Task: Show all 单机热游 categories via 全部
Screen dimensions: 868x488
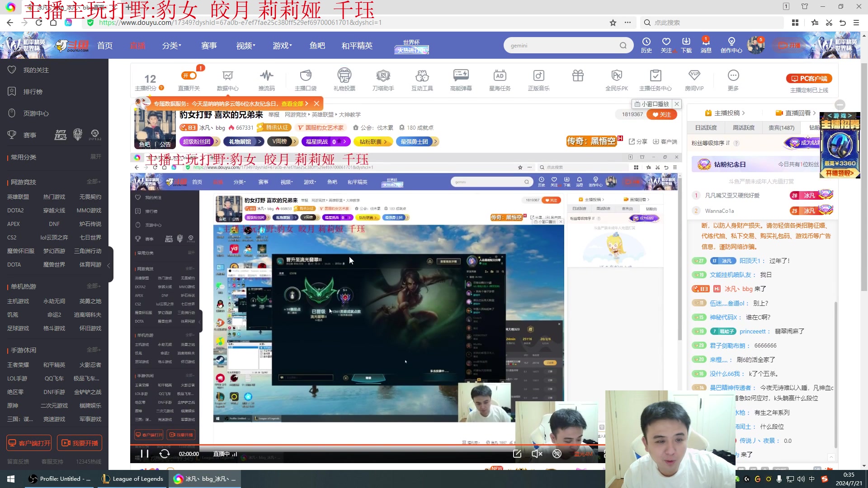Action: point(94,286)
